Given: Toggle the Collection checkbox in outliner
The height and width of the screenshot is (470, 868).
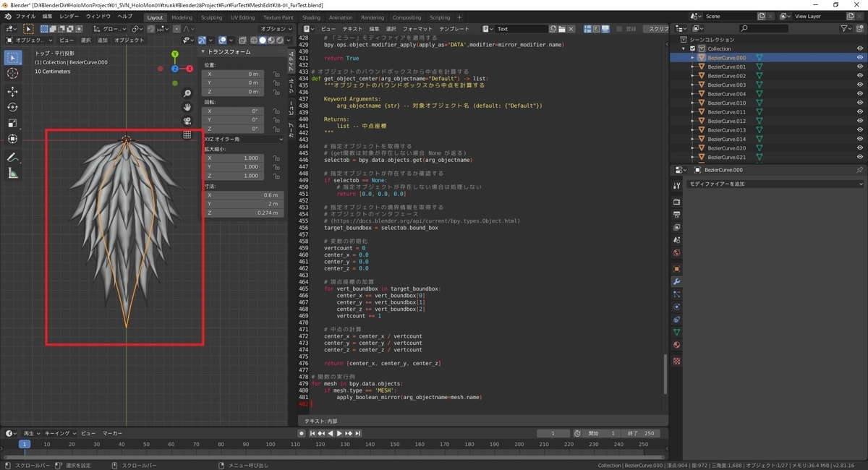Looking at the screenshot, I should (692, 48).
